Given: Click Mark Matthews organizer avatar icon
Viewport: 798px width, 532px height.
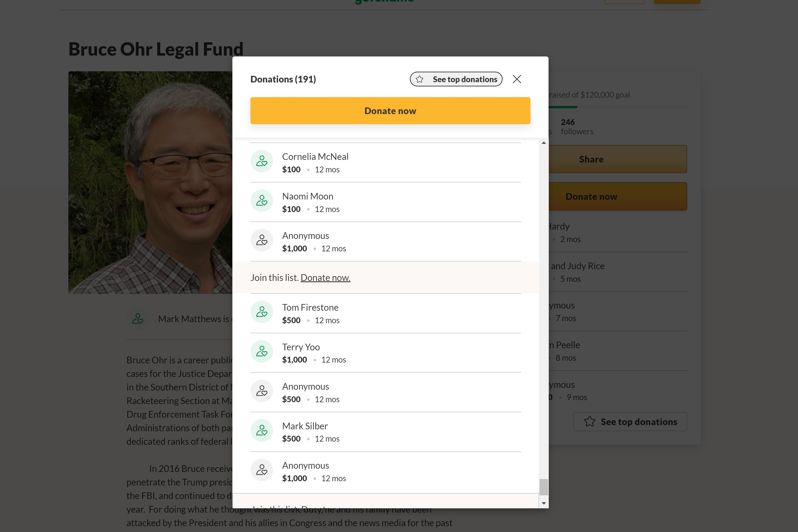Looking at the screenshot, I should point(138,319).
